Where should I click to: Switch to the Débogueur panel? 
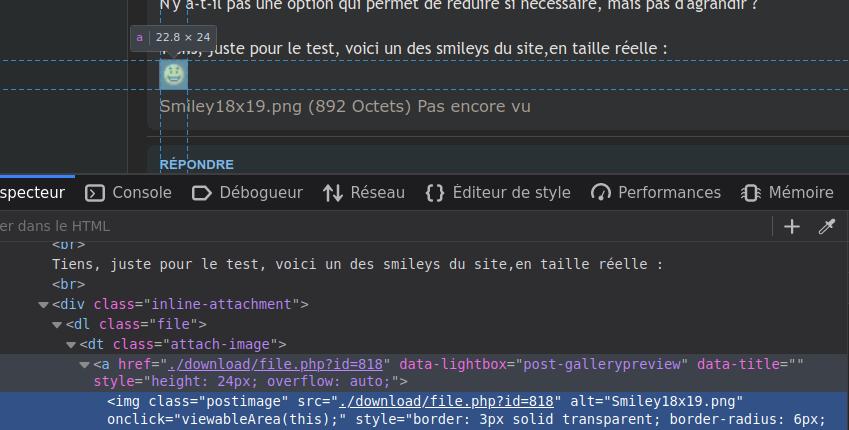(247, 192)
